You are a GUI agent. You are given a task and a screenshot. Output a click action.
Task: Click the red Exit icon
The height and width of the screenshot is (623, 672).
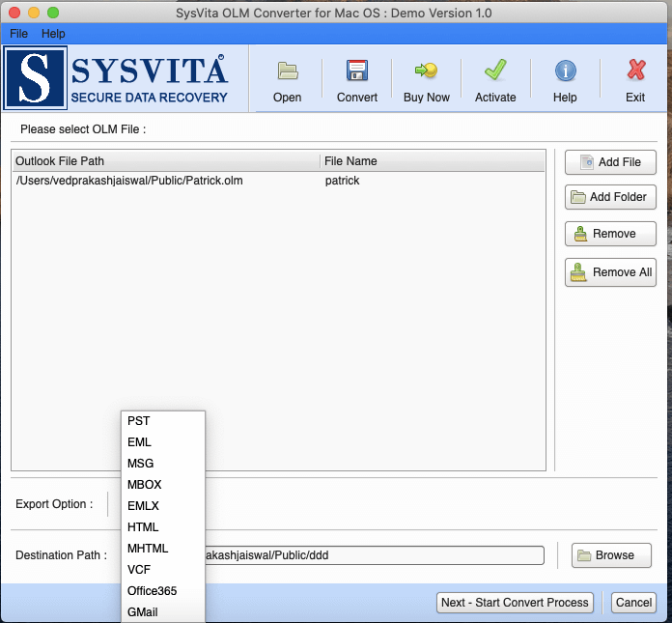(x=635, y=71)
